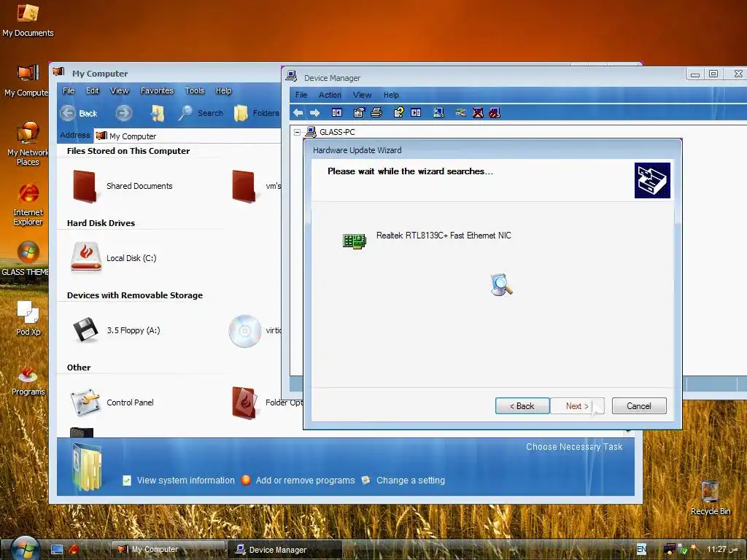Scan for hardware changes in Device Manager

pyautogui.click(x=438, y=113)
